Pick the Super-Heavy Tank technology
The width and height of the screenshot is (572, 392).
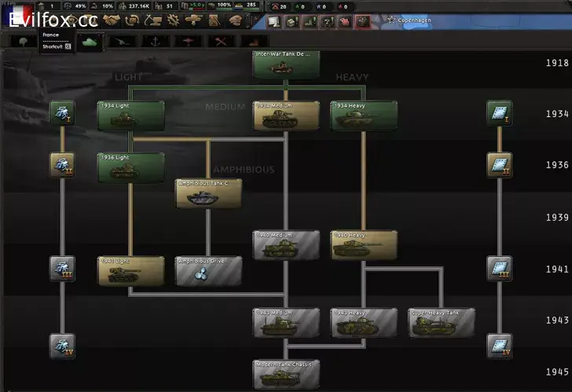[x=441, y=323]
